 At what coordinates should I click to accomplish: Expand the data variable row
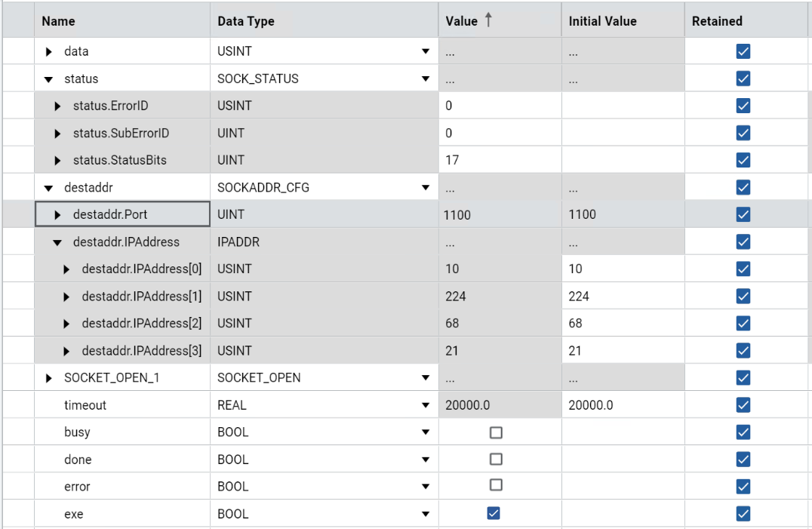coord(49,52)
